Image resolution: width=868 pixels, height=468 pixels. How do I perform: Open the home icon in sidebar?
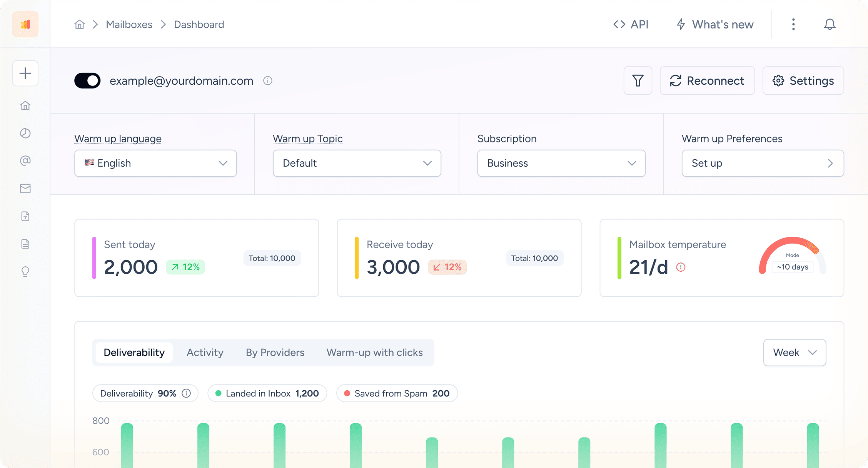pos(25,105)
